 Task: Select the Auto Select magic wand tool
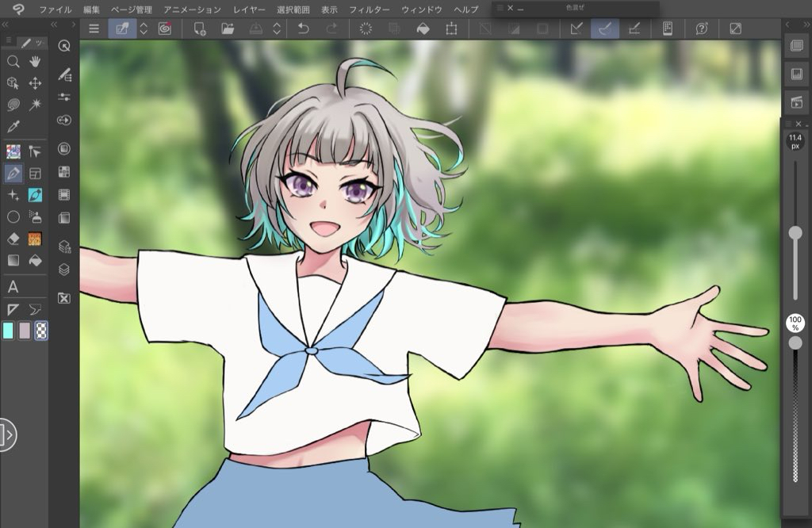click(x=35, y=105)
